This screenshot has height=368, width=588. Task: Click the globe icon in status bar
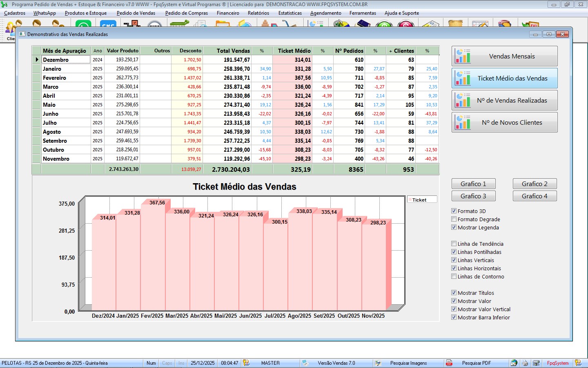[514, 363]
